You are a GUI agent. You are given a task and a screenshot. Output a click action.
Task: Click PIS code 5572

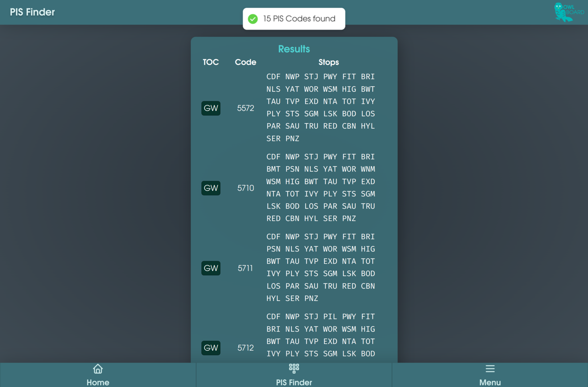tap(245, 108)
